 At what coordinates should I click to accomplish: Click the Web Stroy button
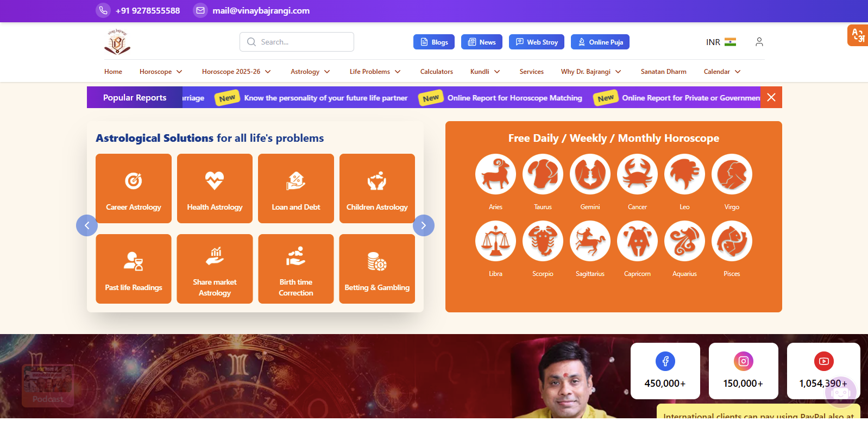click(x=537, y=42)
